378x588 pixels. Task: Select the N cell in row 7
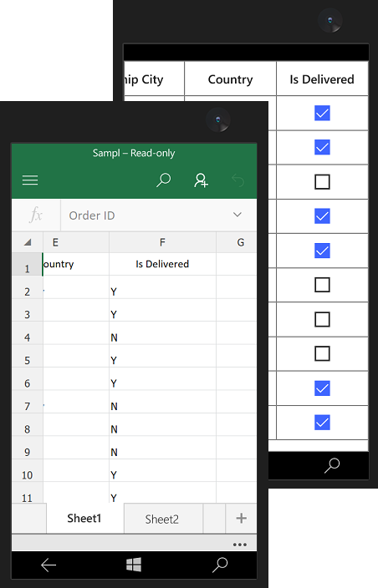pyautogui.click(x=162, y=402)
